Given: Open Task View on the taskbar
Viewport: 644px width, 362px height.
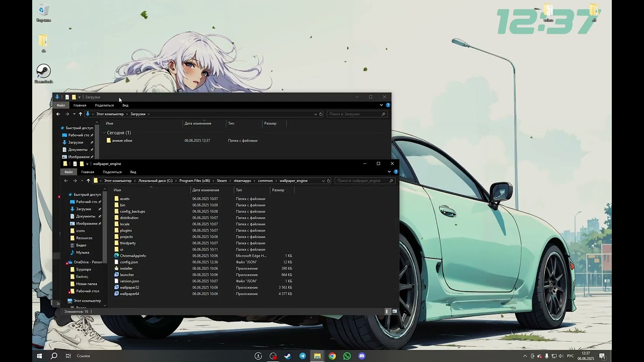Looking at the screenshot, I should (68, 356).
